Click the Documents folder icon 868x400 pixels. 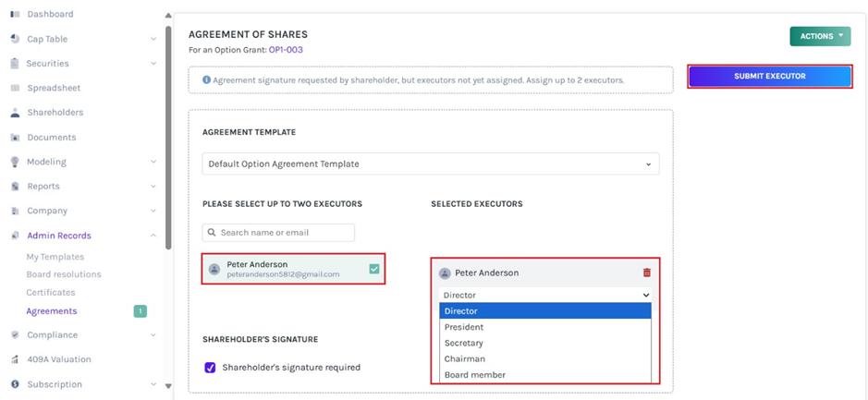click(x=15, y=138)
